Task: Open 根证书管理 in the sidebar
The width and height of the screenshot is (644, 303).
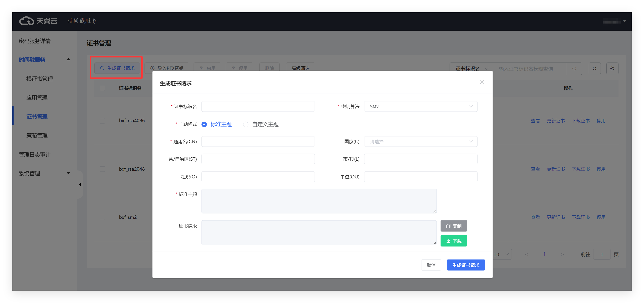Action: [40, 79]
